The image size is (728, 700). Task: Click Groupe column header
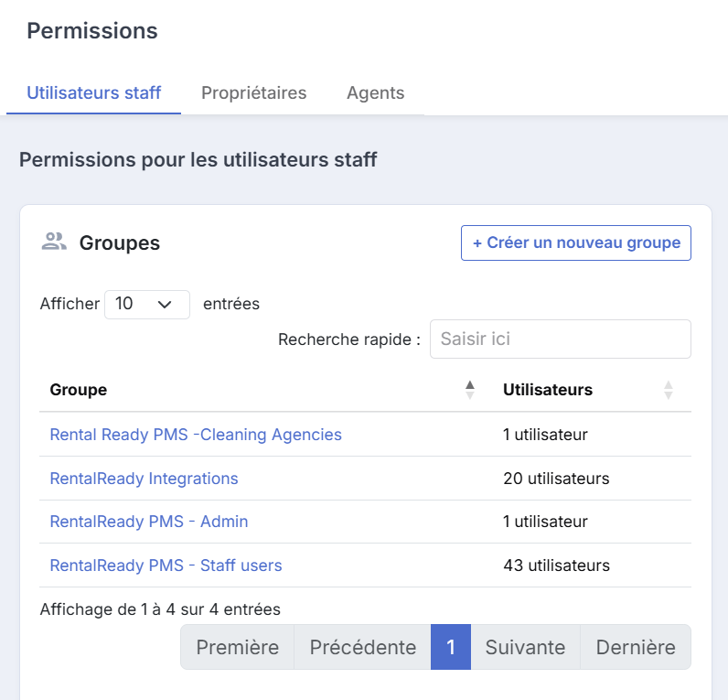pos(79,390)
